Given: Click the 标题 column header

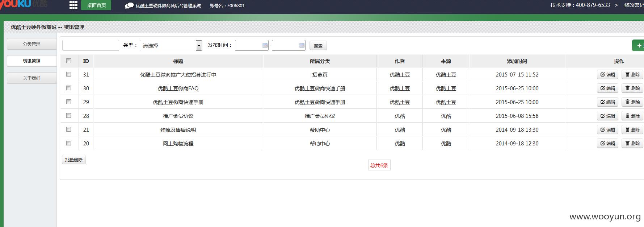Looking at the screenshot, I should [x=178, y=61].
